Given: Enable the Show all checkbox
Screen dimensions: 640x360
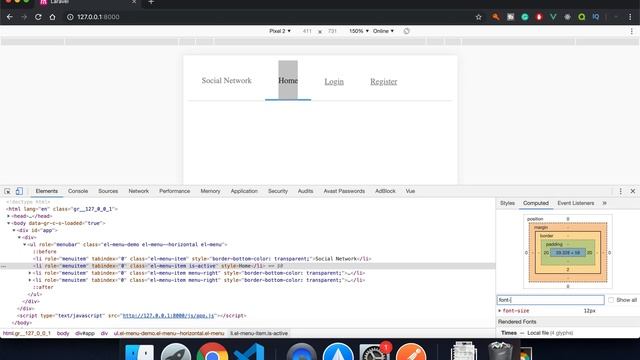Looking at the screenshot, I should [611, 300].
